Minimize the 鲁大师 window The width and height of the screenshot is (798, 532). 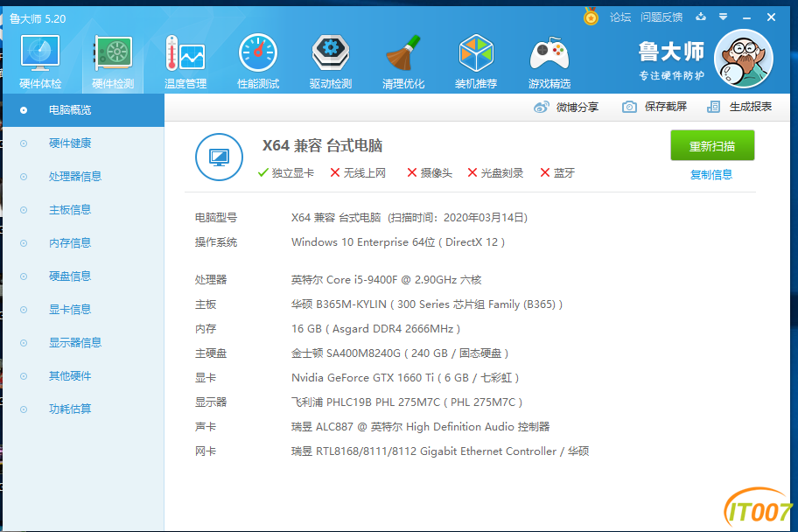[x=746, y=17]
